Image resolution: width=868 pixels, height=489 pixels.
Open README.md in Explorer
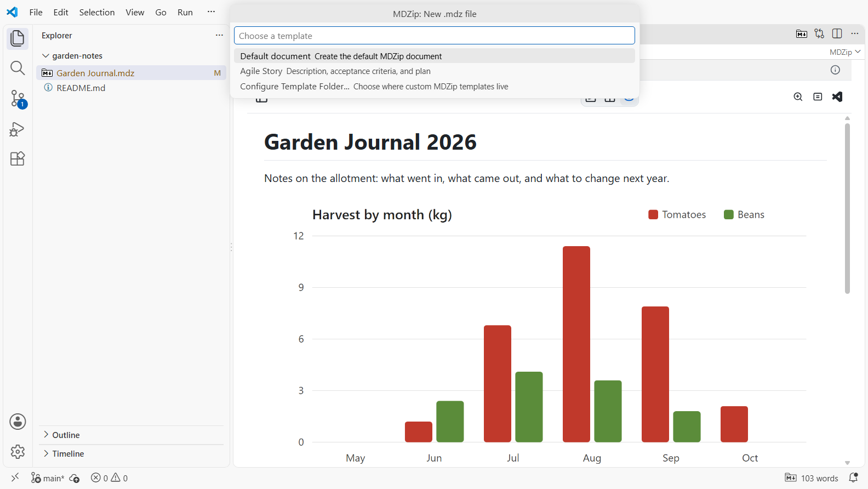[131, 88]
